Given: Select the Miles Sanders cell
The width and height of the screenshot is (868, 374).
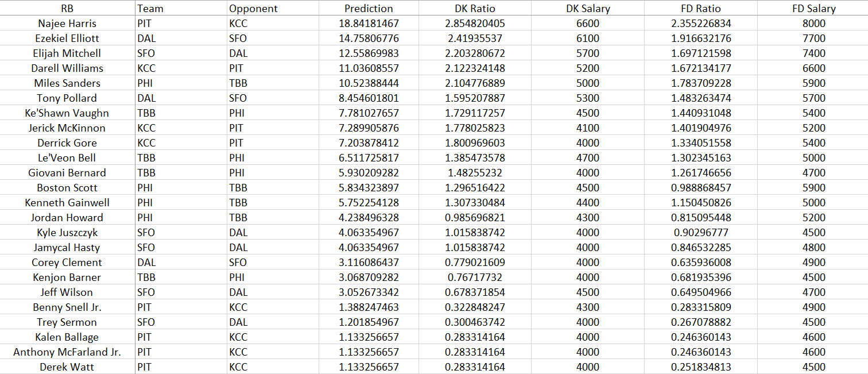Looking at the screenshot, I should pos(67,83).
